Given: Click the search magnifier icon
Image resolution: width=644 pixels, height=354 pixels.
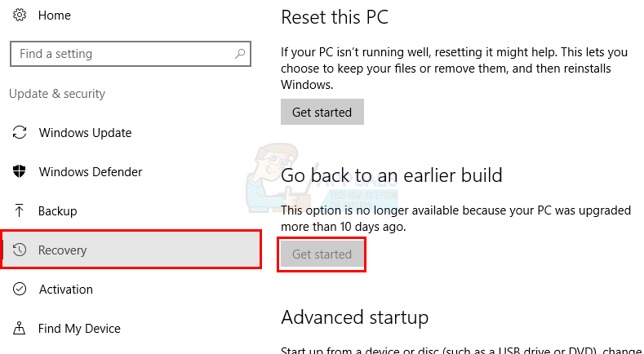Looking at the screenshot, I should tap(240, 54).
